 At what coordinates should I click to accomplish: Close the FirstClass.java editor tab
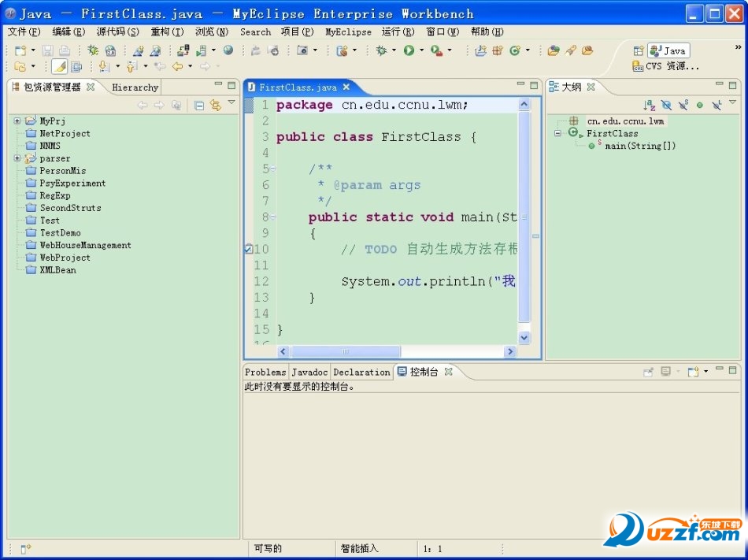point(346,87)
